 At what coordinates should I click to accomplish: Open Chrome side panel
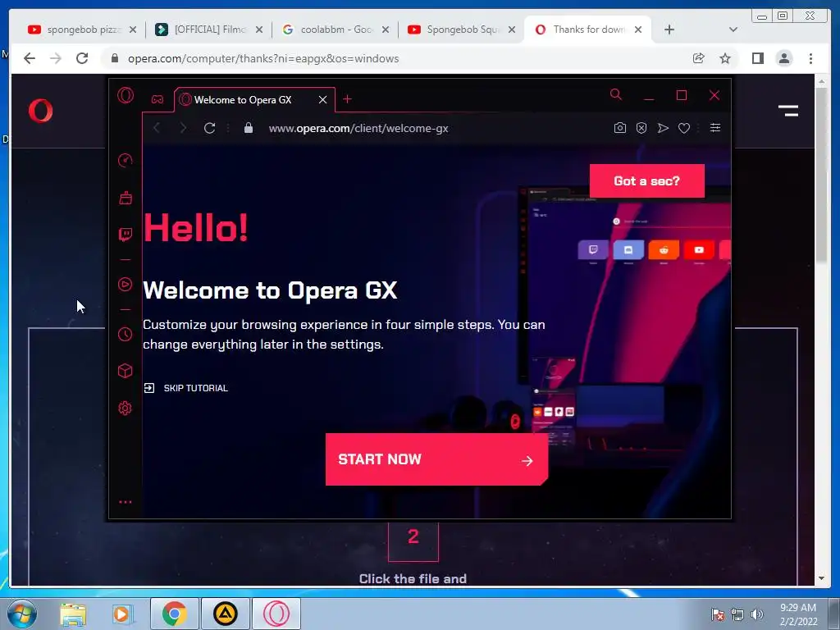tap(757, 58)
